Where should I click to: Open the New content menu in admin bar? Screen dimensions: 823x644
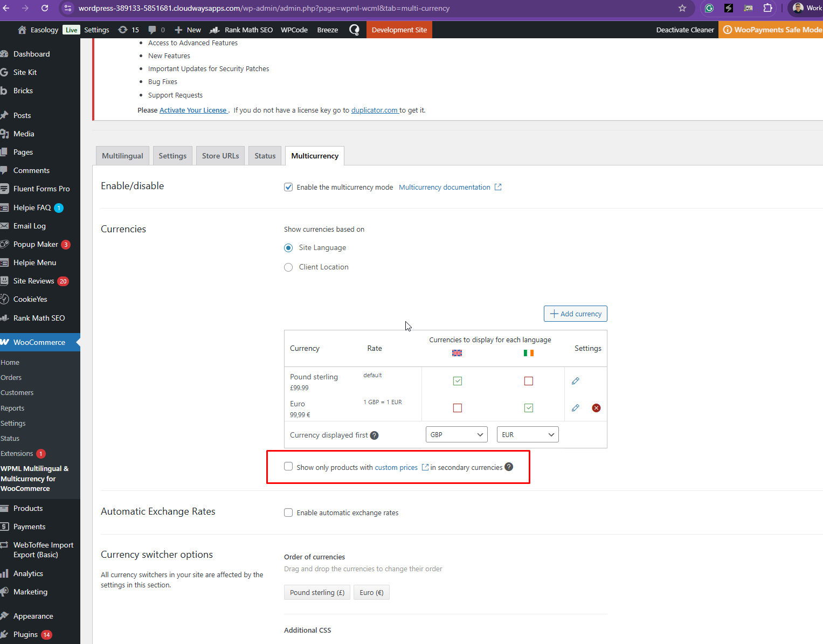point(188,30)
